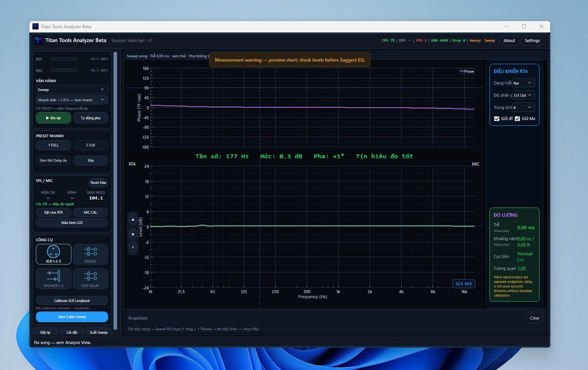Click the REF -59.7 dBFS reading
Image resolution: width=588 pixels, height=370 pixels.
[x=99, y=59]
